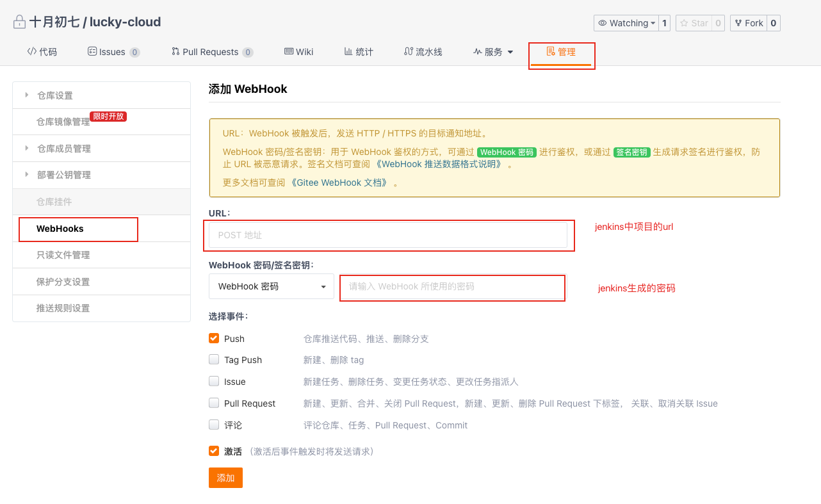821x504 pixels.
Task: Click the green 签名密钥 tag
Action: pyautogui.click(x=631, y=152)
